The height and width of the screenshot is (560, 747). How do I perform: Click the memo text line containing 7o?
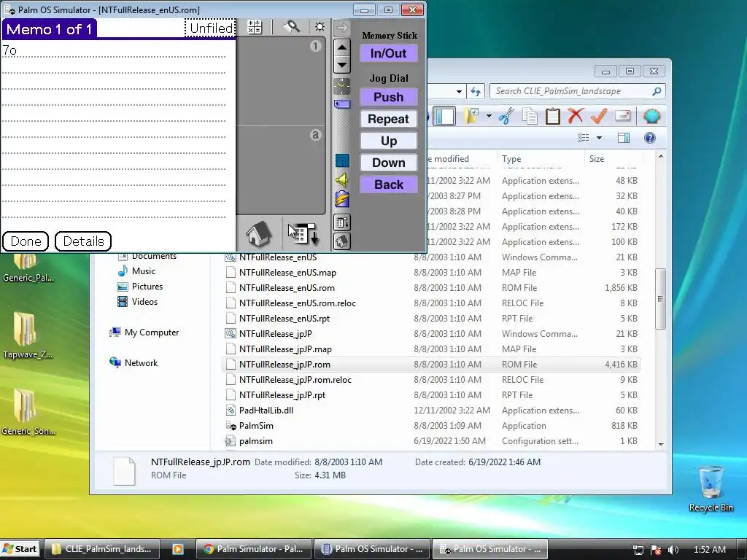click(114, 50)
